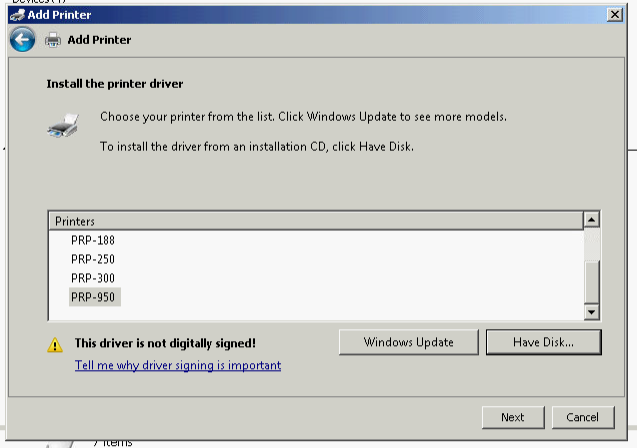Click the blue back arrow button
The width and height of the screenshot is (637, 448).
(x=22, y=40)
